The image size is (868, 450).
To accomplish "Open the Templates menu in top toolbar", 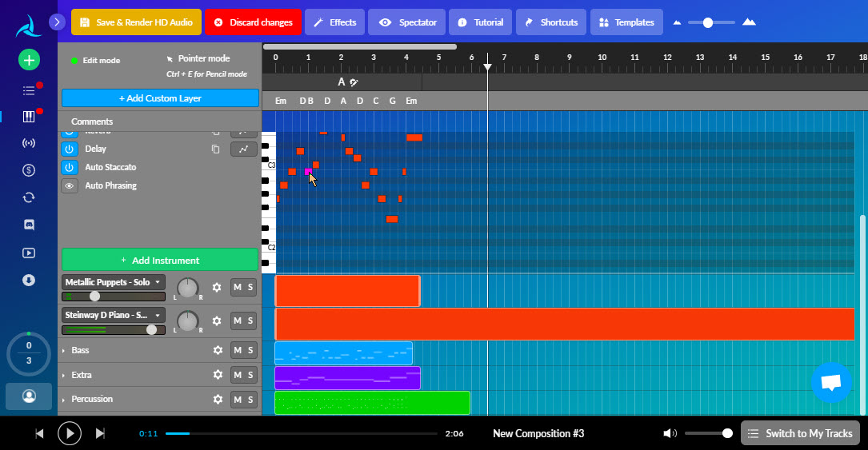I will pyautogui.click(x=626, y=22).
